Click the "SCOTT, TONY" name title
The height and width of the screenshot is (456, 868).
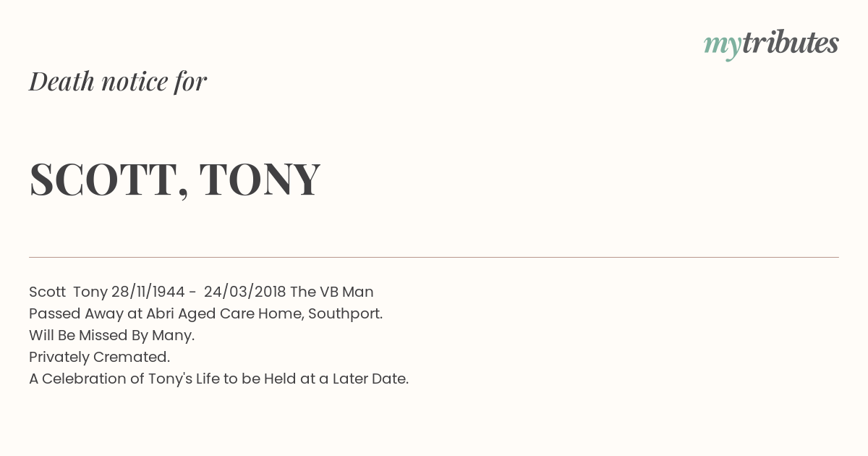pyautogui.click(x=174, y=179)
